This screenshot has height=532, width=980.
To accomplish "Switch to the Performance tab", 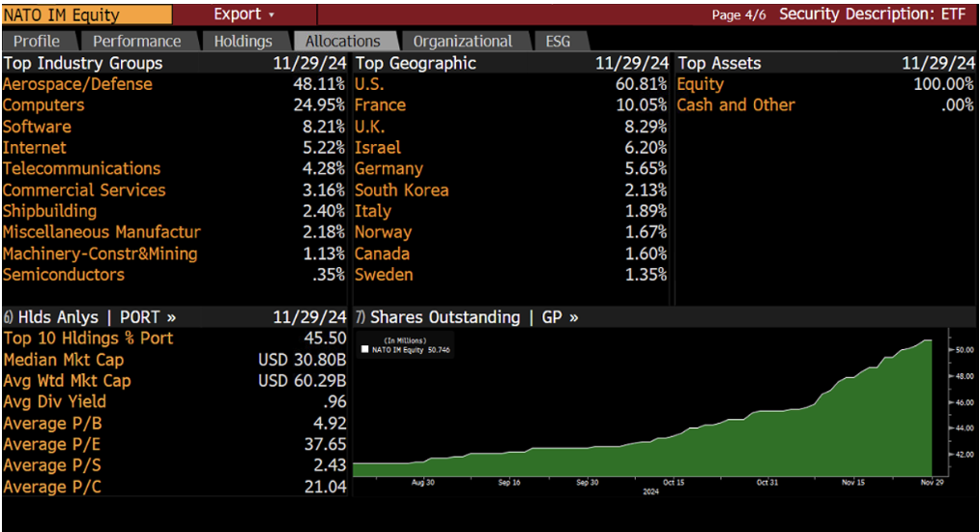I will click(137, 42).
